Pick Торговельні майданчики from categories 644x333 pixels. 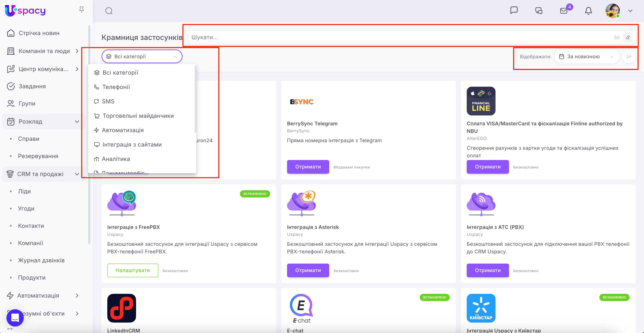[x=138, y=116]
